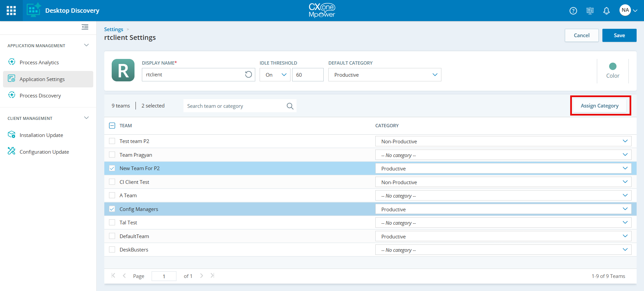
Task: Click the green Color swatch
Action: [x=612, y=66]
